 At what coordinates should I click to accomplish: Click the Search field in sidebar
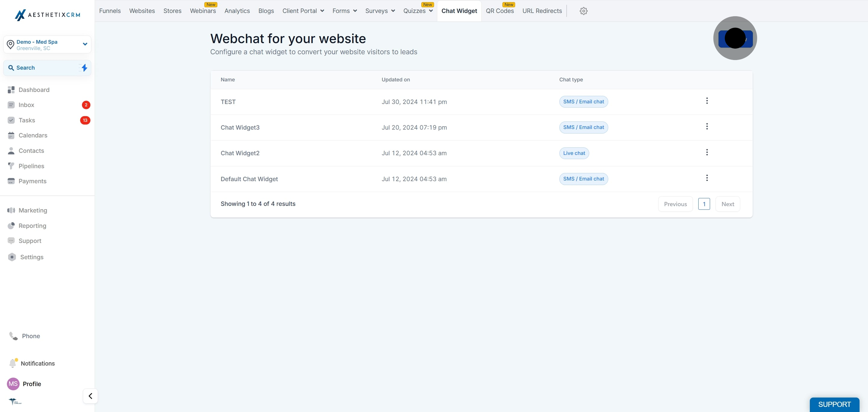tap(47, 68)
